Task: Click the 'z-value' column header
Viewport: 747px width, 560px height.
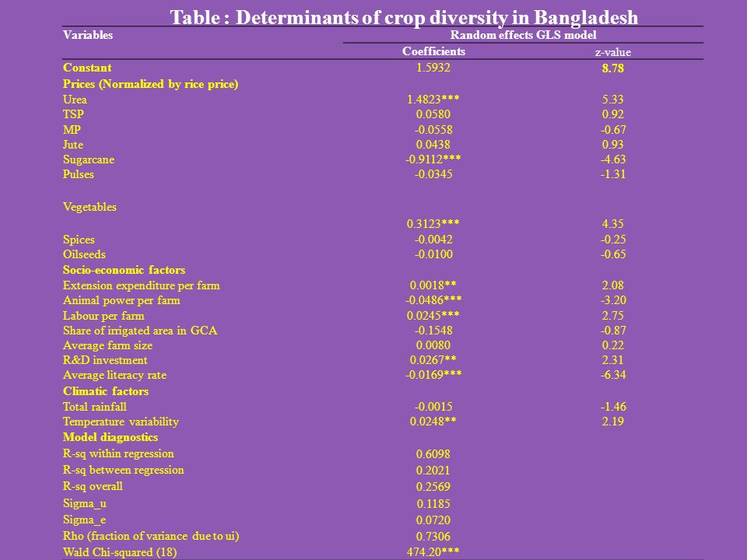Action: point(612,52)
